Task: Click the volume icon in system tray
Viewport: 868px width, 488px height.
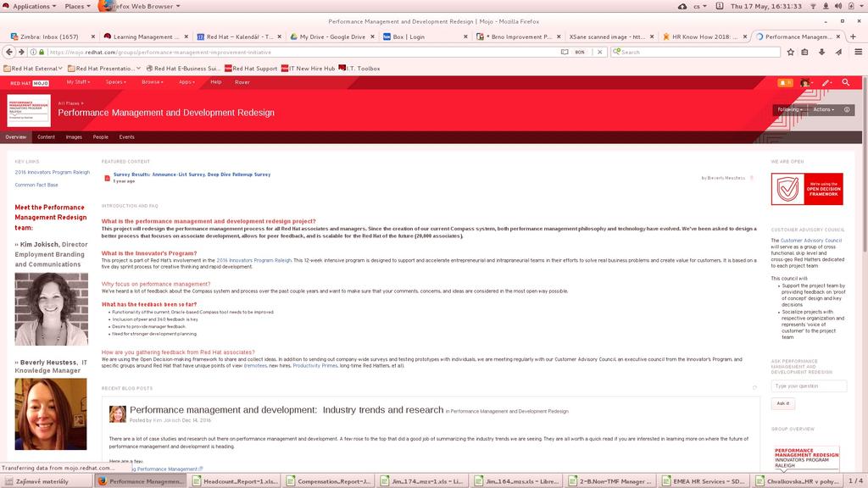Action: point(838,6)
